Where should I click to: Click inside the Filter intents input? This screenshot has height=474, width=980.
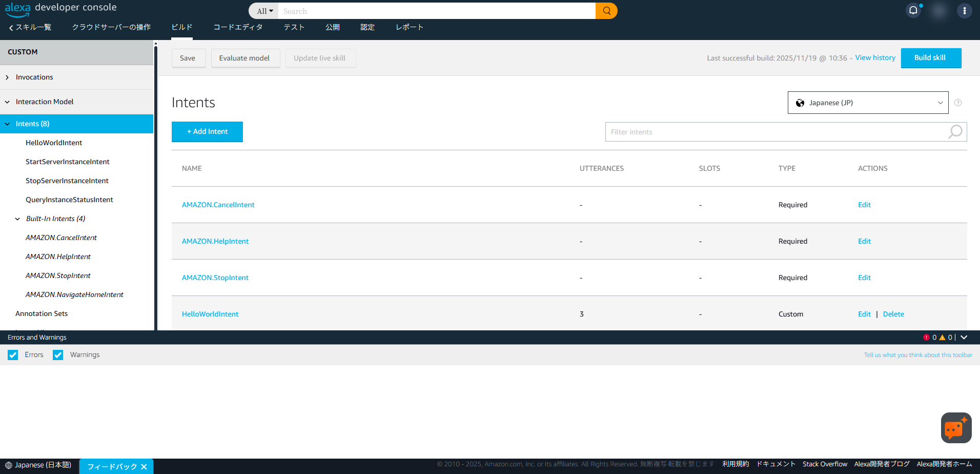[743, 132]
